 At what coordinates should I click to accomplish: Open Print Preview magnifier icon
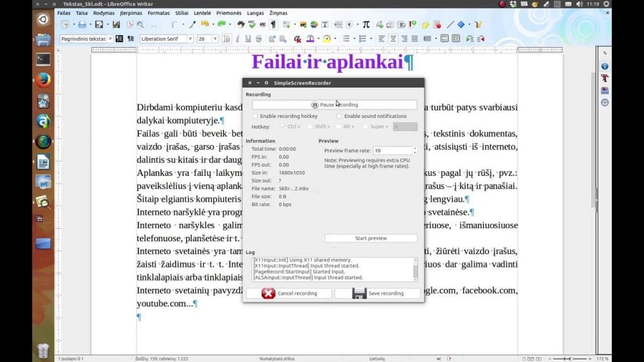(140, 25)
